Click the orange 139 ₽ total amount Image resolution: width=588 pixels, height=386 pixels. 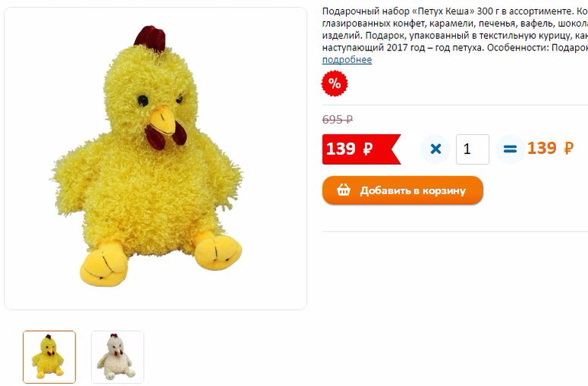pyautogui.click(x=550, y=148)
